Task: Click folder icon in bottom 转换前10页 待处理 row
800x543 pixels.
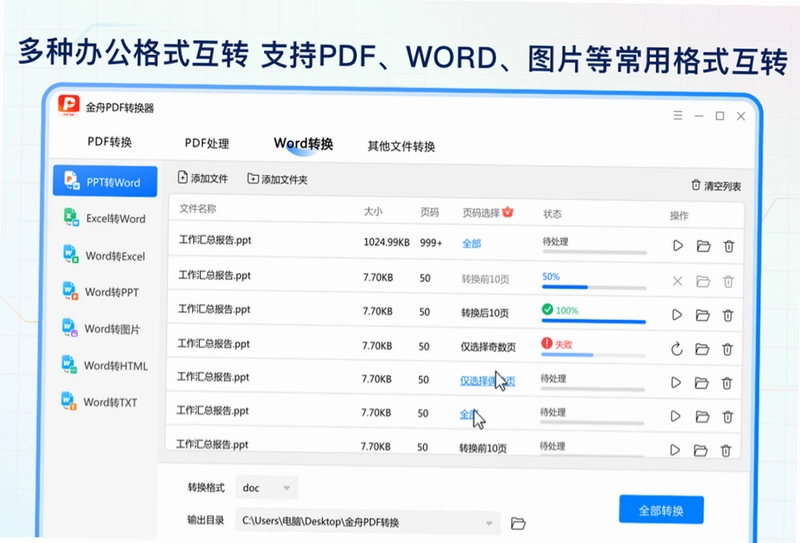Action: (x=701, y=450)
